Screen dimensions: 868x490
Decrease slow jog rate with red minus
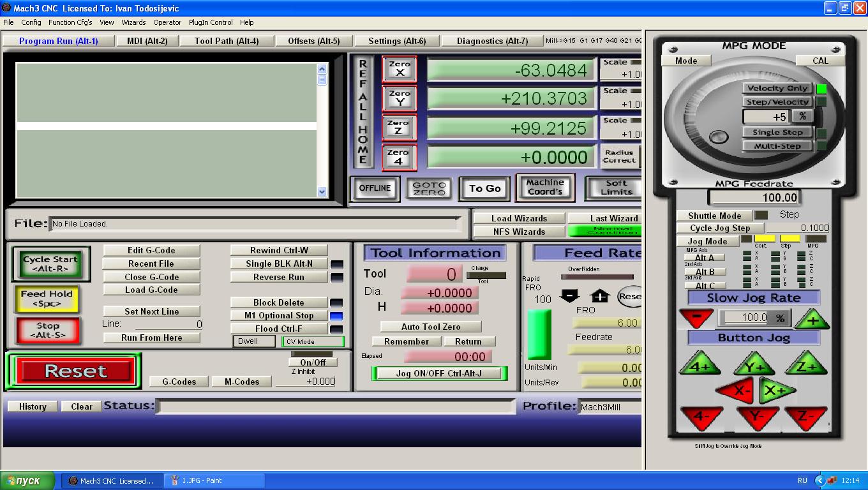pyautogui.click(x=696, y=317)
